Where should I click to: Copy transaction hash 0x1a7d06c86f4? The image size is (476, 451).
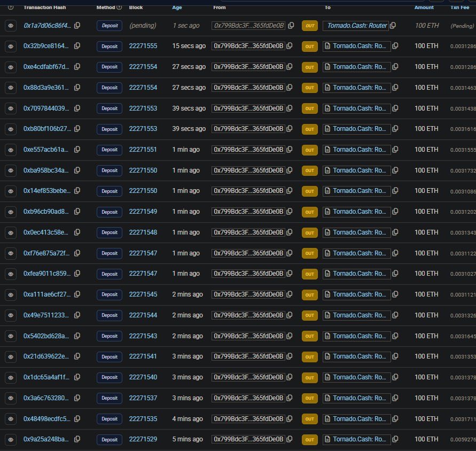click(x=77, y=26)
